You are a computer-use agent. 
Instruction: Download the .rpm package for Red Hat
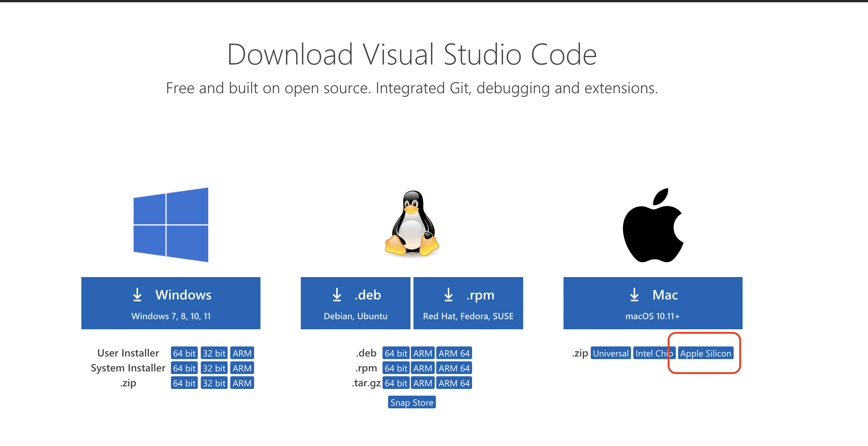(x=468, y=303)
